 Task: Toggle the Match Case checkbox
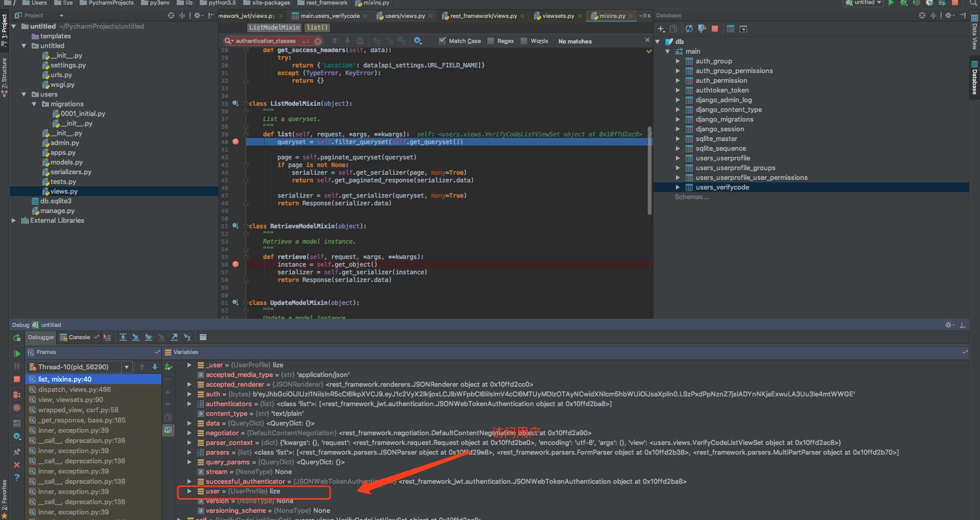[442, 41]
